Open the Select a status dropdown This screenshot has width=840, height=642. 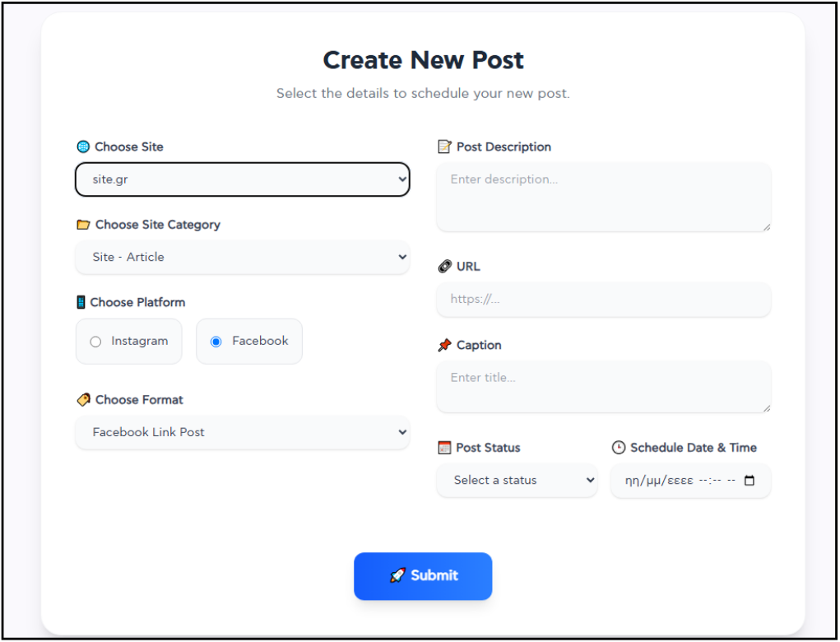517,481
